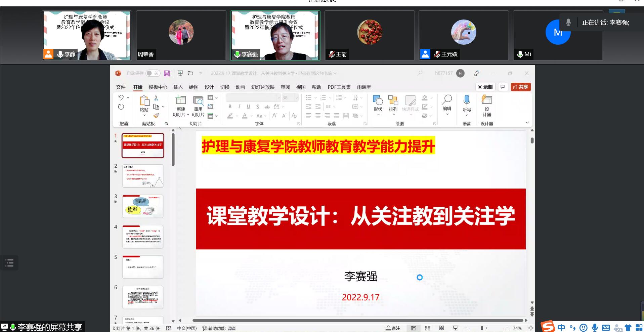Click the Format Painter brush icon
The width and height of the screenshot is (644, 332).
coord(156,116)
